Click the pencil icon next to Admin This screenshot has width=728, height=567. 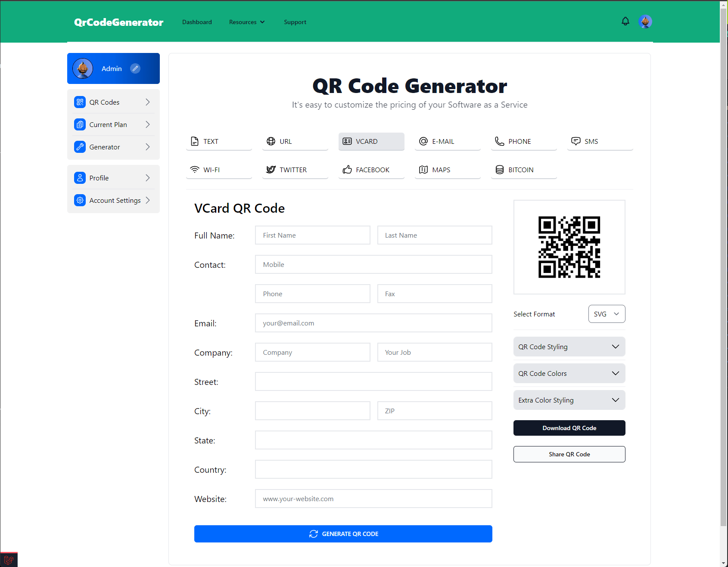(135, 68)
